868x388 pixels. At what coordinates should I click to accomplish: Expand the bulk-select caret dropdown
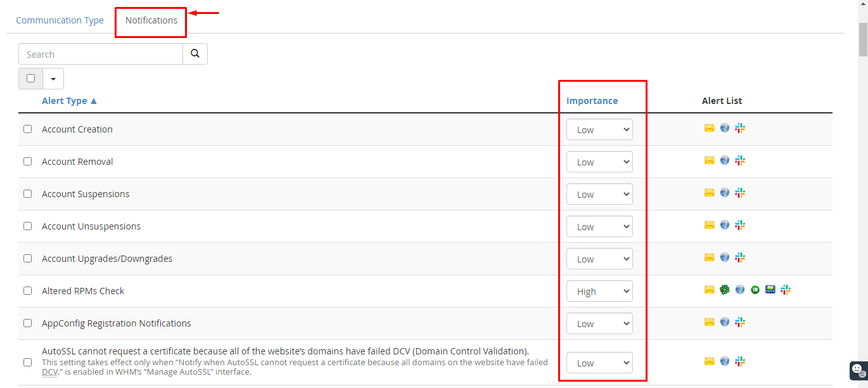pos(53,79)
